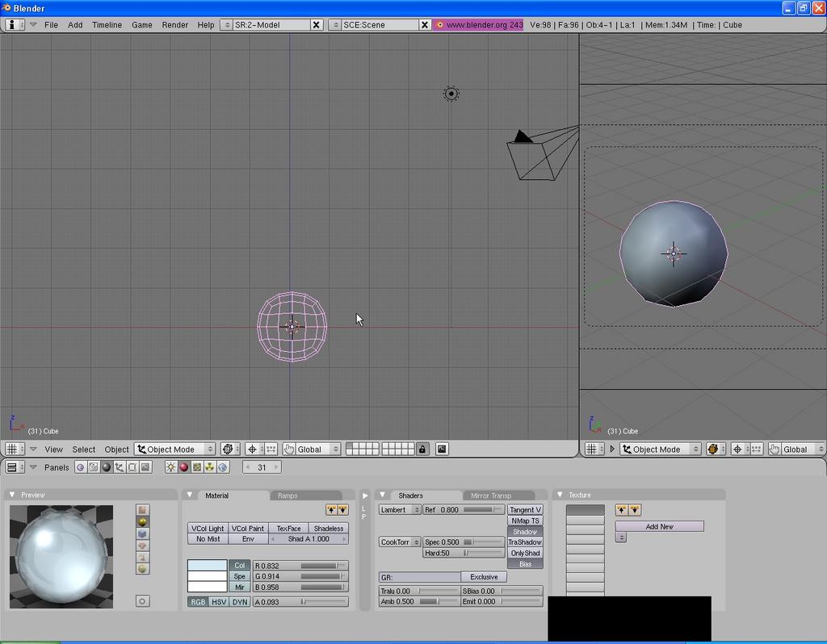Click paste material settings icon in Material panel
This screenshot has height=644, width=827.
342,509
